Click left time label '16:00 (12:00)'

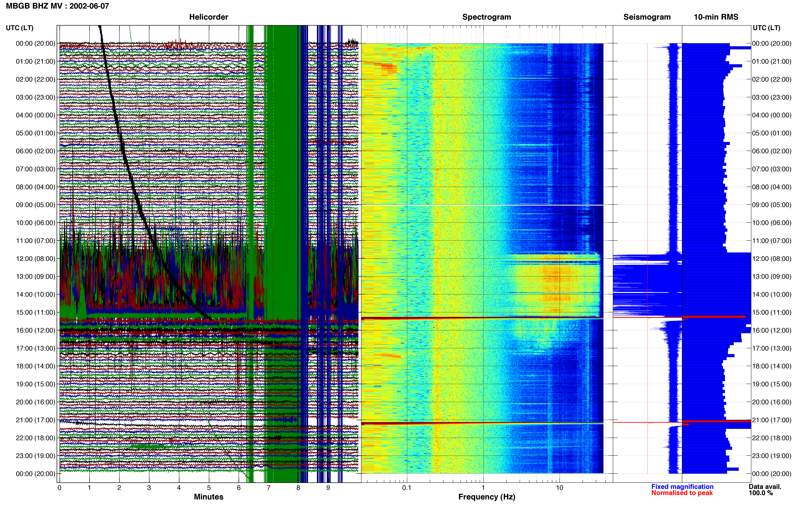click(36, 330)
